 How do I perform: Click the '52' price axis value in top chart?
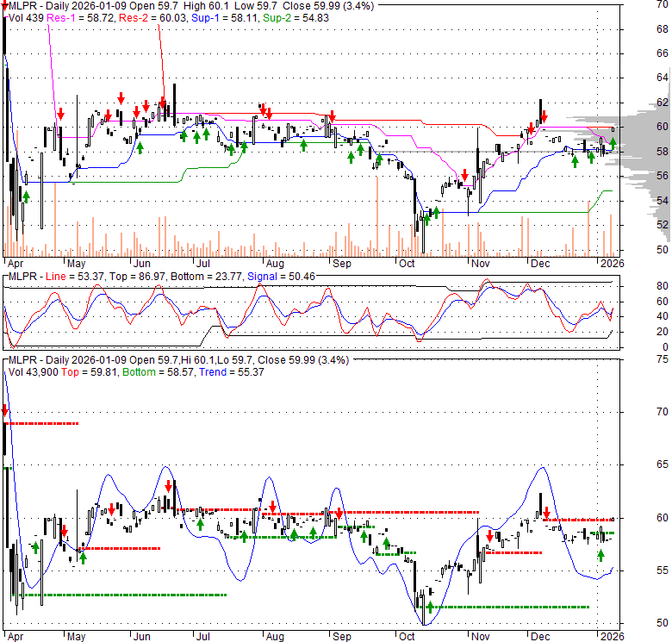click(x=663, y=225)
